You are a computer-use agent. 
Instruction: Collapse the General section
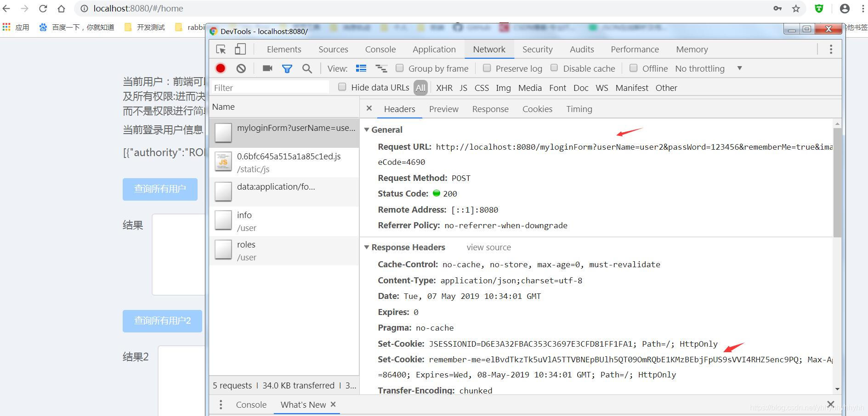(x=367, y=130)
